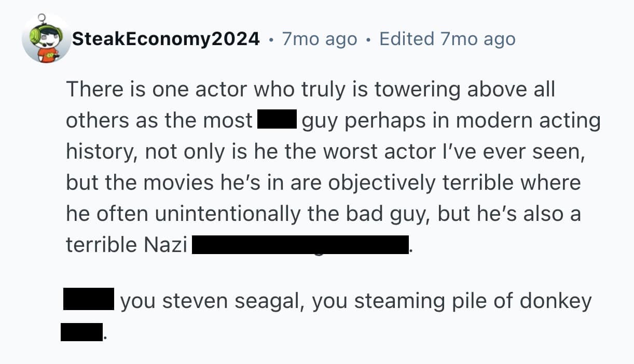This screenshot has width=634, height=364.
Task: Click the redacted block on the last line
Action: coord(81,332)
